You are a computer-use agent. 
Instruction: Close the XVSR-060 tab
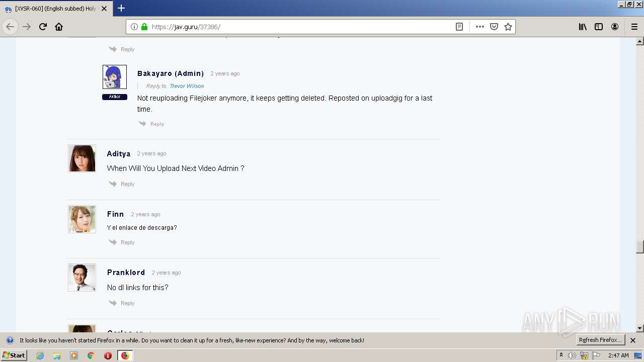(x=104, y=9)
